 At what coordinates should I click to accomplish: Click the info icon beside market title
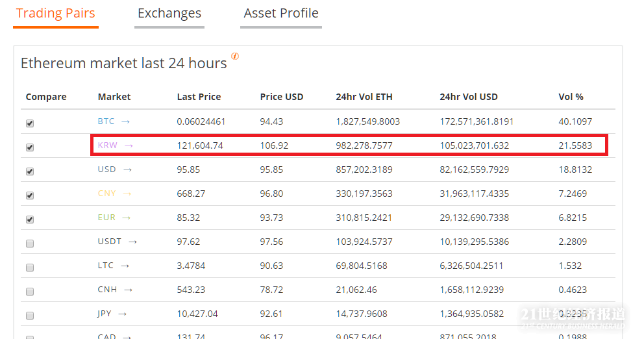(x=235, y=56)
